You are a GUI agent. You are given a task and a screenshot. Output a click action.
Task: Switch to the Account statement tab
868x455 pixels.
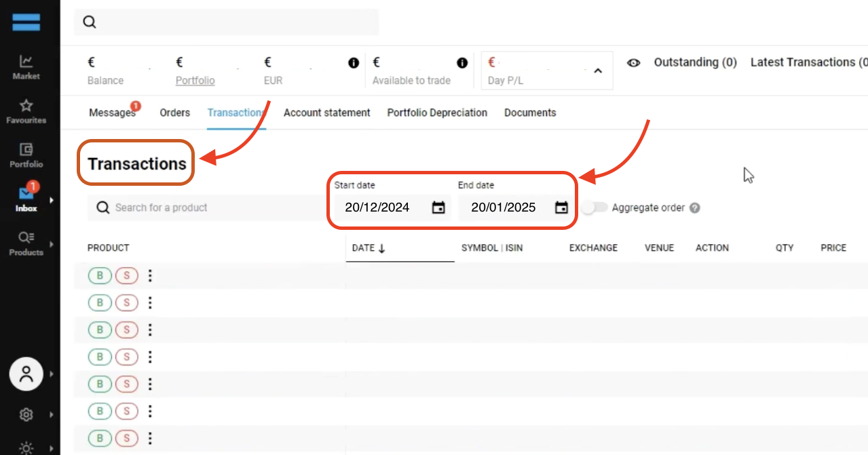pyautogui.click(x=326, y=113)
